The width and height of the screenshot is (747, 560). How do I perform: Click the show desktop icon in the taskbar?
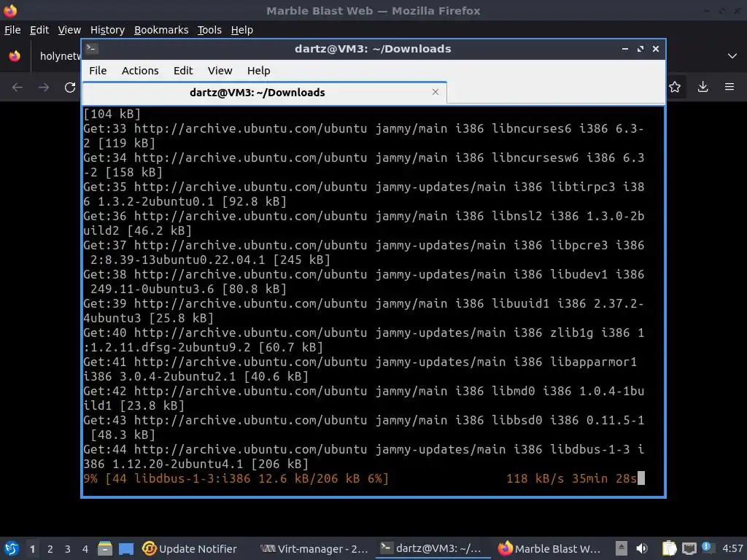point(126,548)
